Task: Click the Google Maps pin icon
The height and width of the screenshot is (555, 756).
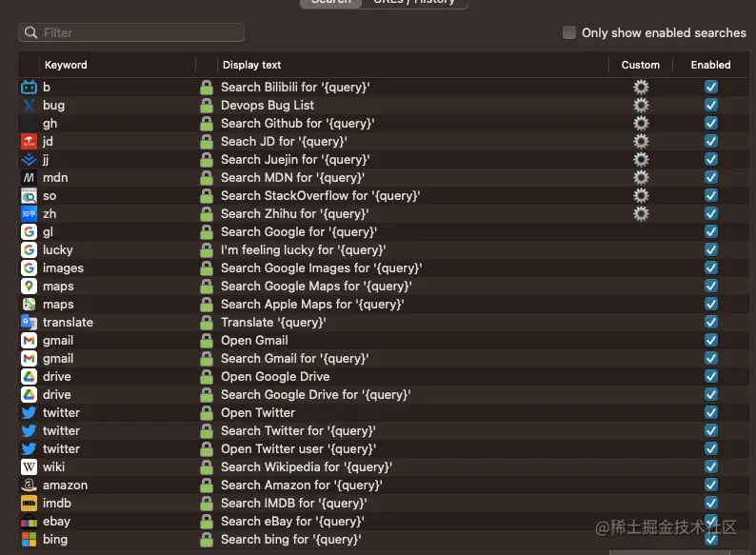Action: [29, 287]
